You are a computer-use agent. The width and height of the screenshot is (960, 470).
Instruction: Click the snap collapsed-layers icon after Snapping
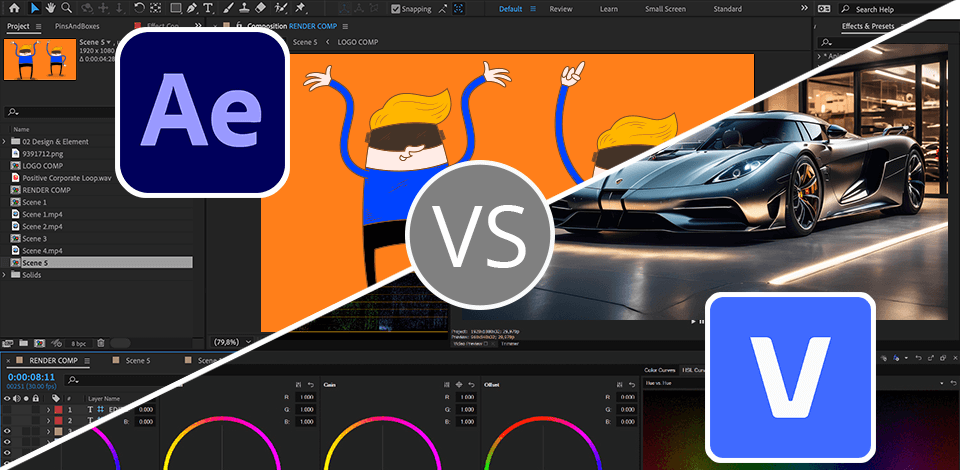[442, 9]
